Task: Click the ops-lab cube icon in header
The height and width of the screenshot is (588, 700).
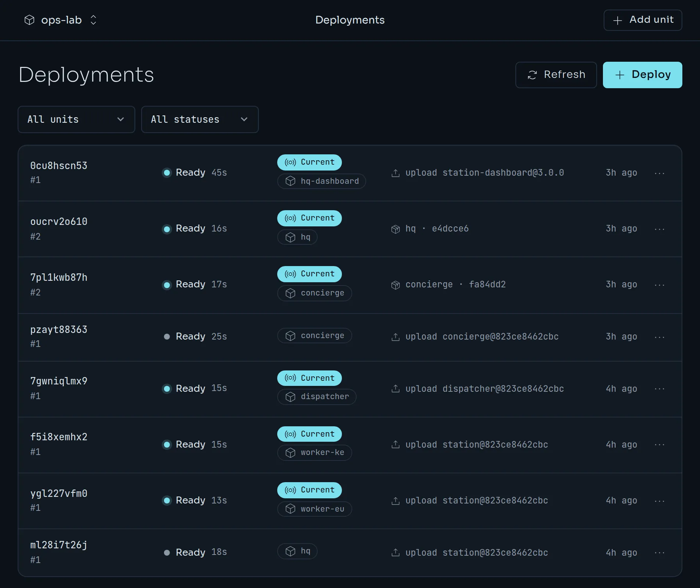Action: [x=29, y=20]
